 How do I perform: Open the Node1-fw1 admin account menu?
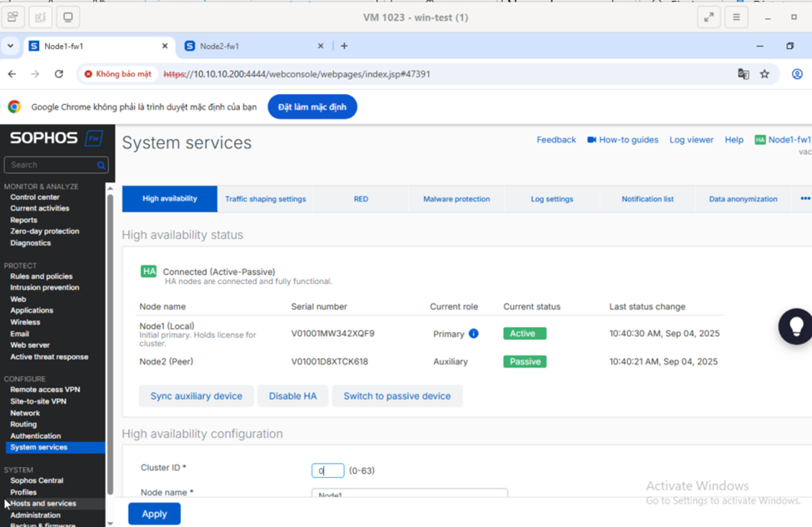[x=782, y=140]
